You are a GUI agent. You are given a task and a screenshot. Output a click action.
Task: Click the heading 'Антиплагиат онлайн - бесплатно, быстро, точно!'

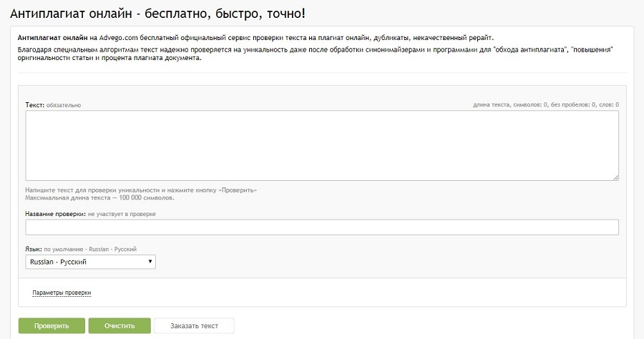[x=157, y=14]
